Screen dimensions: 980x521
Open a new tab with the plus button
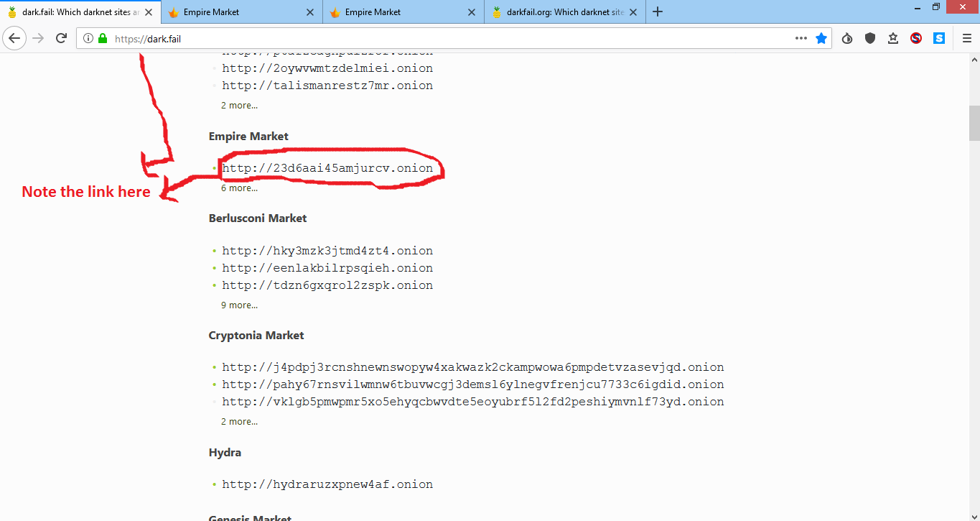[x=658, y=11]
